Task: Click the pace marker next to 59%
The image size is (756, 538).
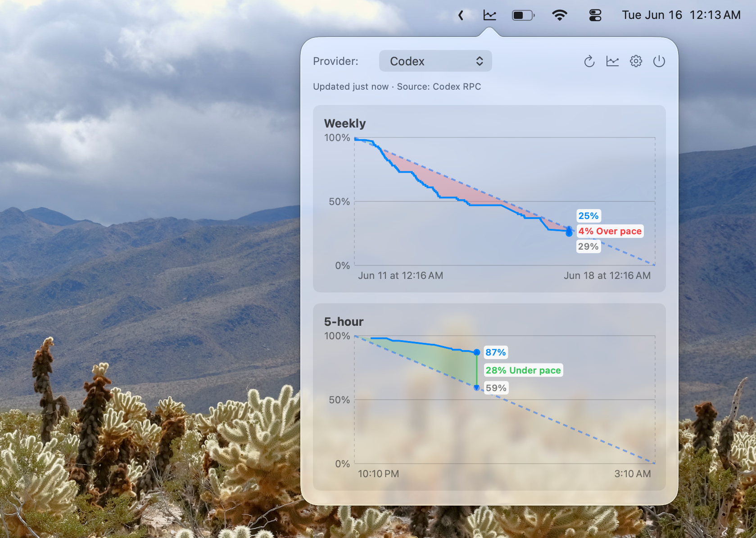Action: point(477,388)
